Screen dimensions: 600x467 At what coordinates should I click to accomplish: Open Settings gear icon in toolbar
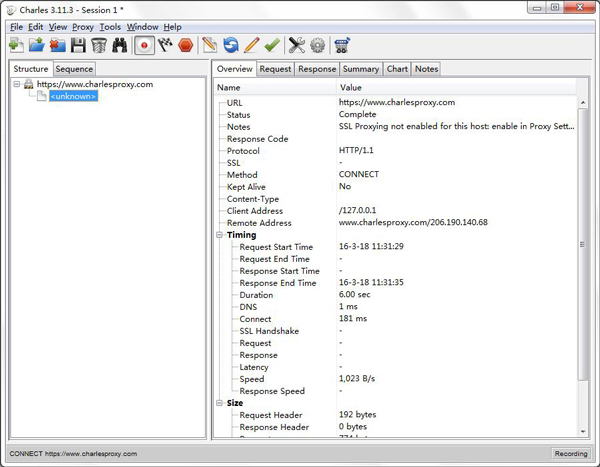click(x=318, y=45)
